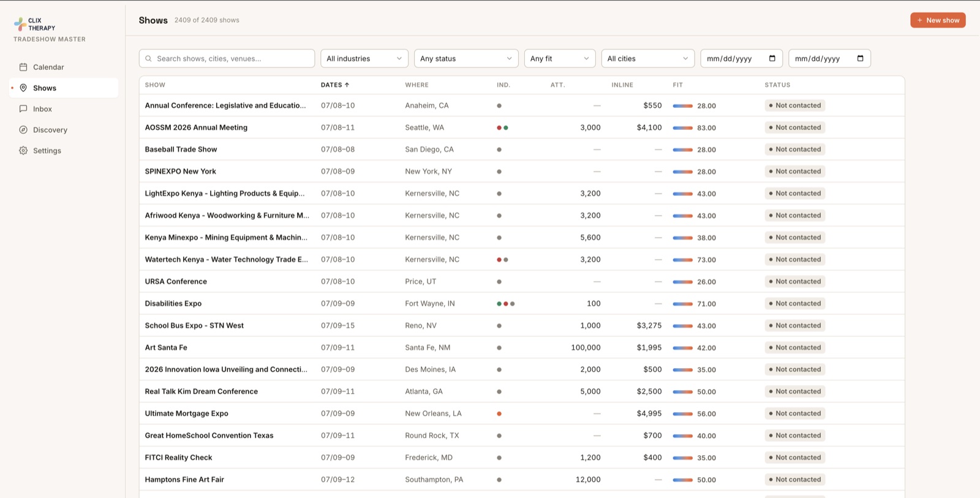
Task: Open calendar picker on first date field
Action: tap(772, 58)
